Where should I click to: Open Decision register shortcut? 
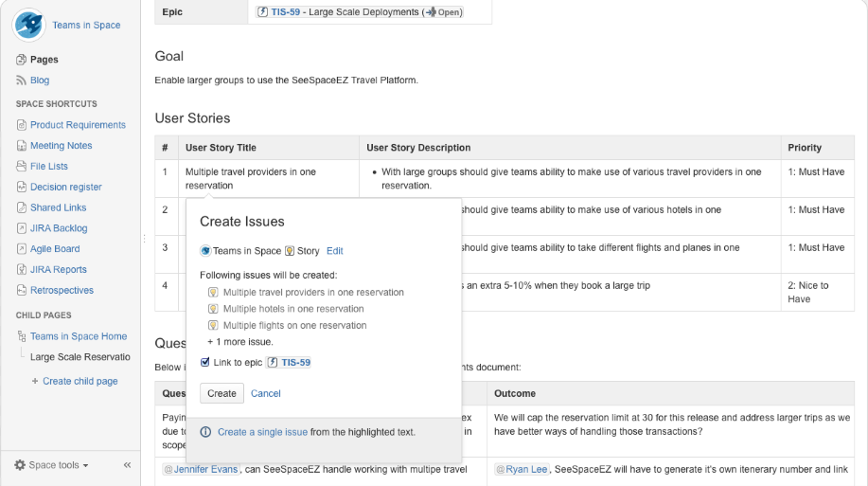pyautogui.click(x=66, y=187)
